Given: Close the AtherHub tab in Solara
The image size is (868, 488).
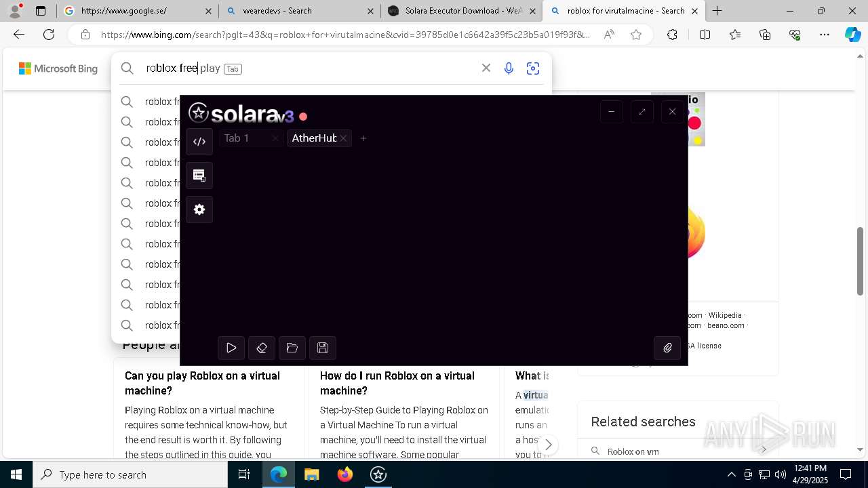Looking at the screenshot, I should click(344, 138).
